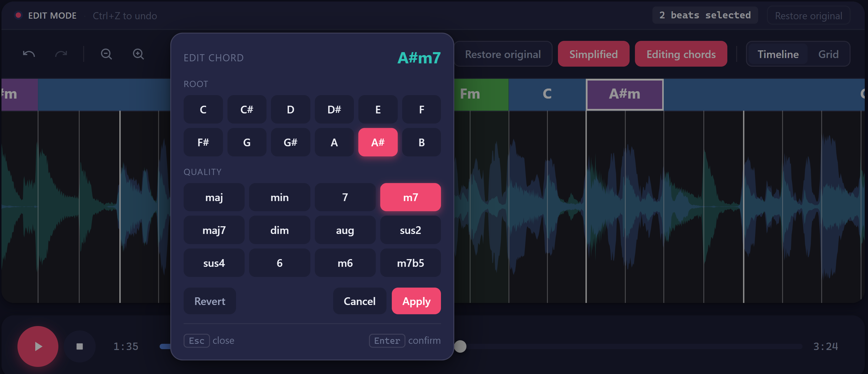The image size is (868, 374).
Task: Select the A#m chord block
Action: [625, 94]
